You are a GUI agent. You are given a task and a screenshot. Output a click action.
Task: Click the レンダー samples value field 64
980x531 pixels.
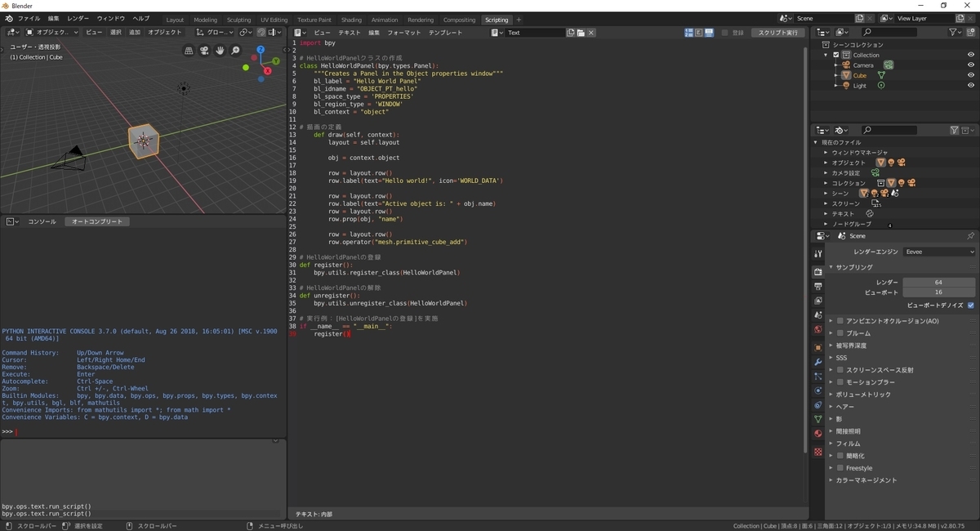point(938,282)
